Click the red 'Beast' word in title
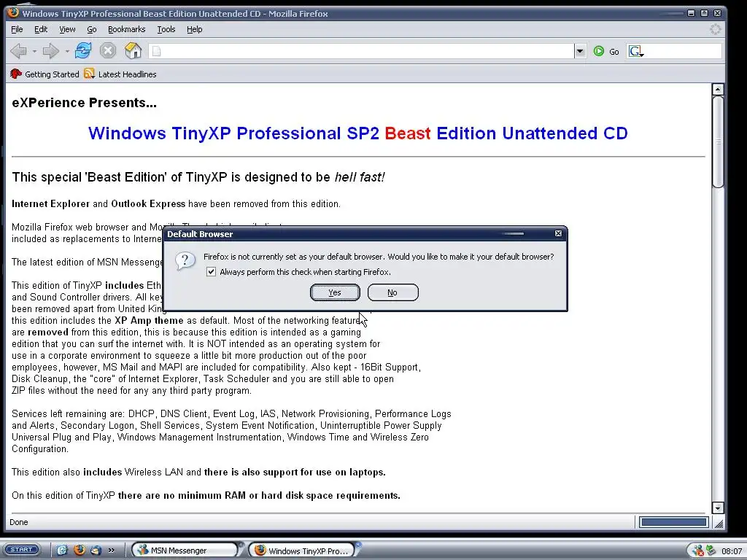Screen dimensions: 747x560 click(x=408, y=133)
